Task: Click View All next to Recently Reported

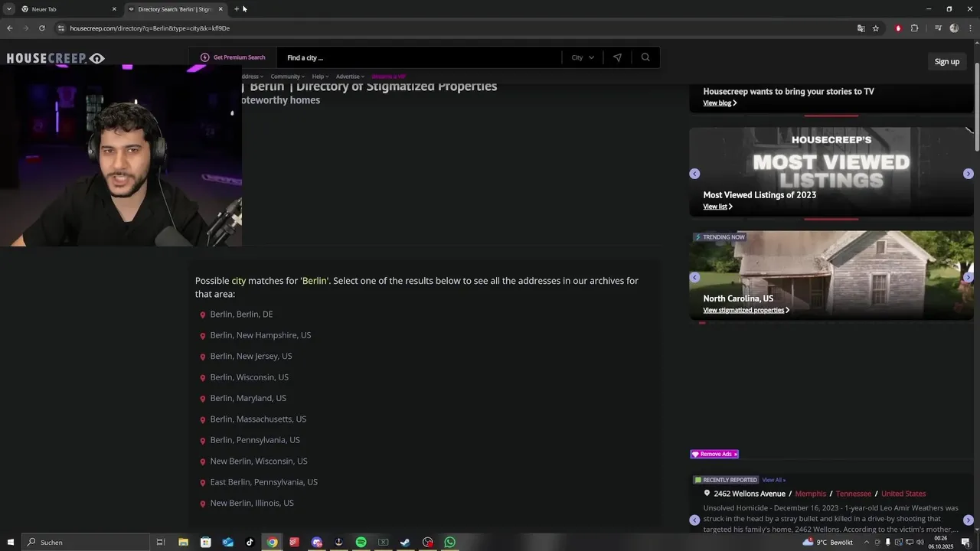Action: tap(773, 480)
